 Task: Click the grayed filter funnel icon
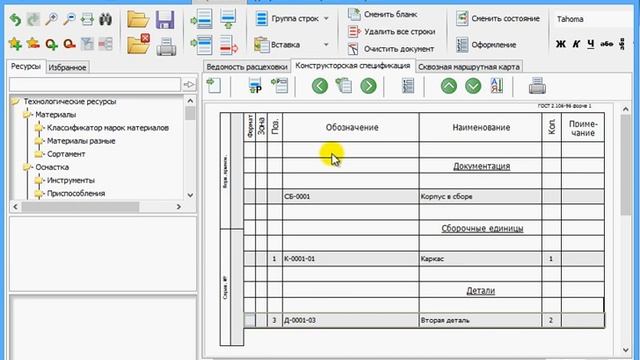tap(87, 44)
